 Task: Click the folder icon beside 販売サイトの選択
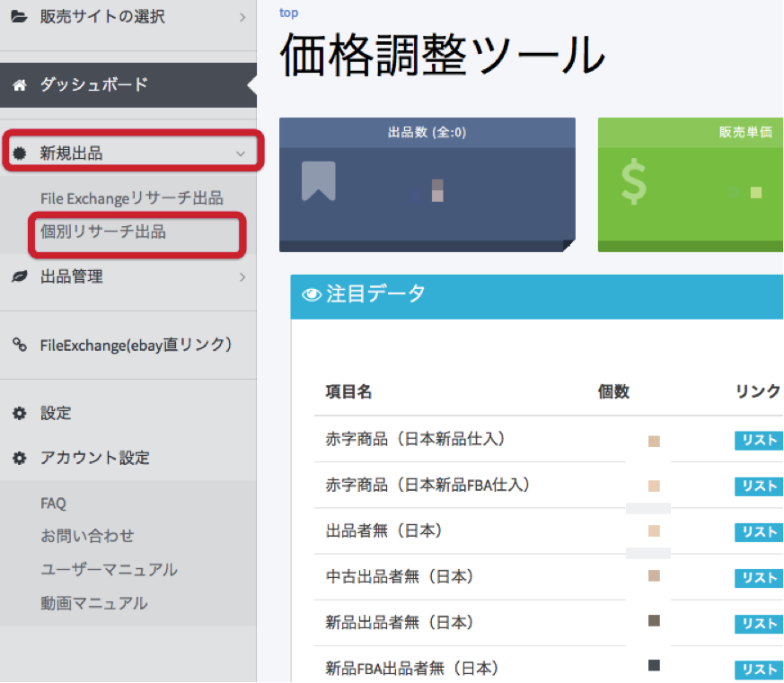click(x=19, y=16)
